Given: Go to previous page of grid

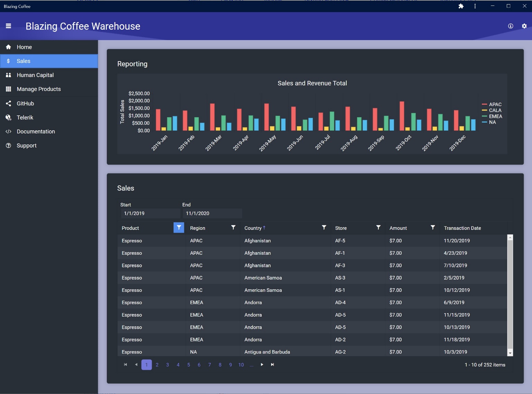Looking at the screenshot, I should 136,365.
